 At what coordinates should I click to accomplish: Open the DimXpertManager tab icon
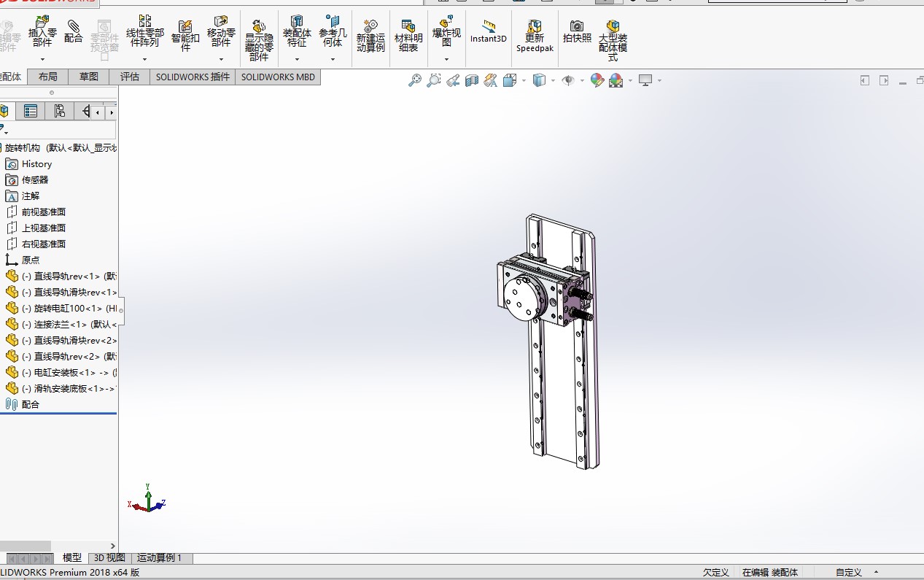click(85, 111)
